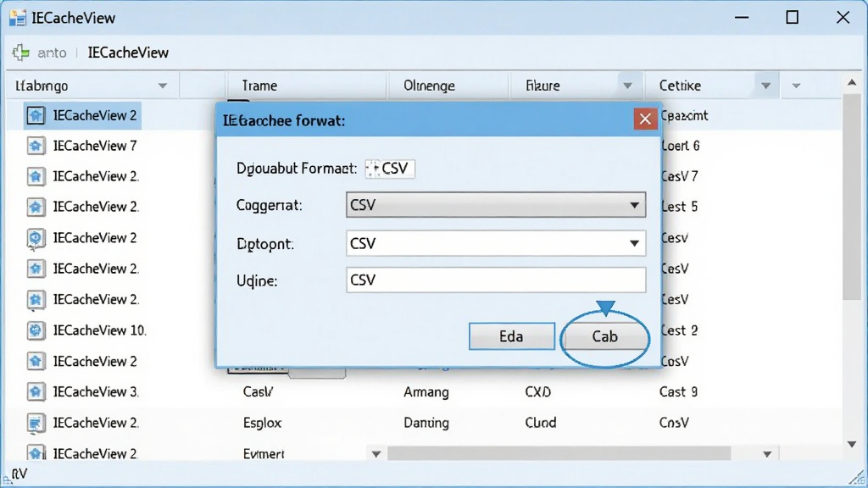The image size is (868, 488).
Task: Click the icon for IECacheView 3. row
Action: 36,391
